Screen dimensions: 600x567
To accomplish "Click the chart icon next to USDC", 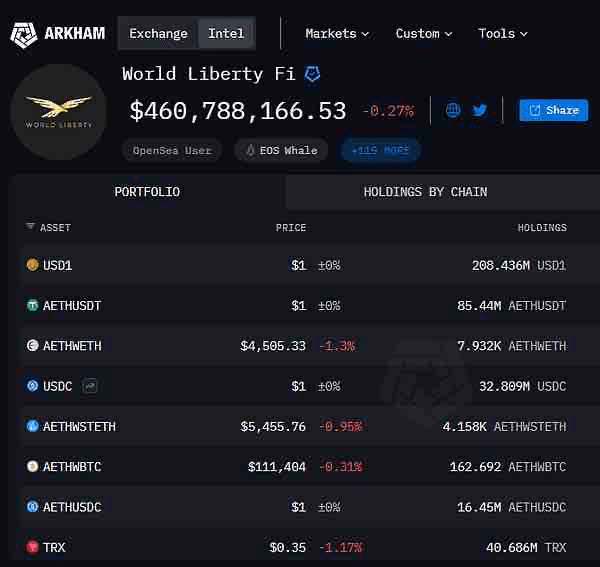I will [x=90, y=386].
